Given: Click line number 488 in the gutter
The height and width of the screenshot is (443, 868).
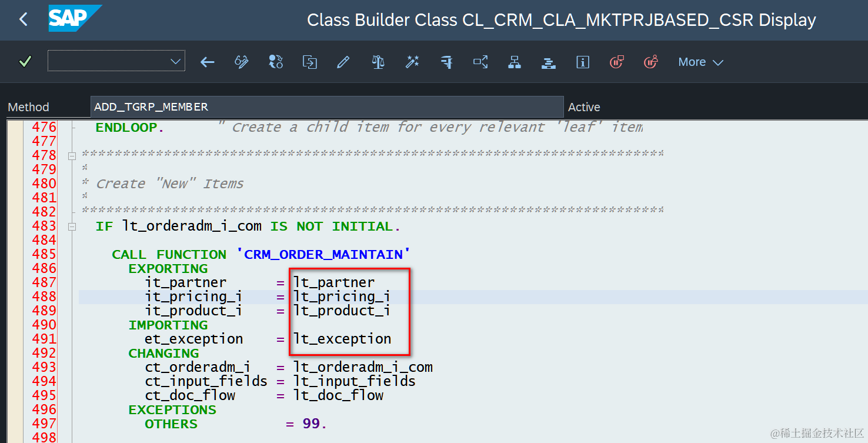Looking at the screenshot, I should (44, 297).
